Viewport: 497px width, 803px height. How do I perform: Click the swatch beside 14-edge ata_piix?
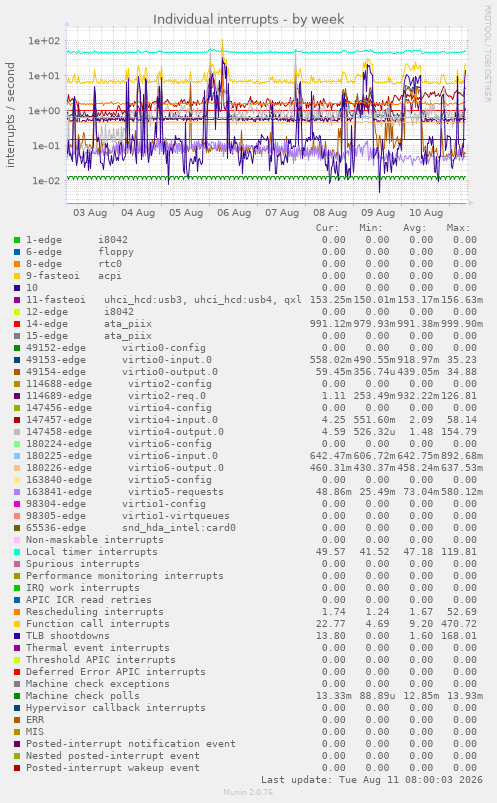coord(17,324)
